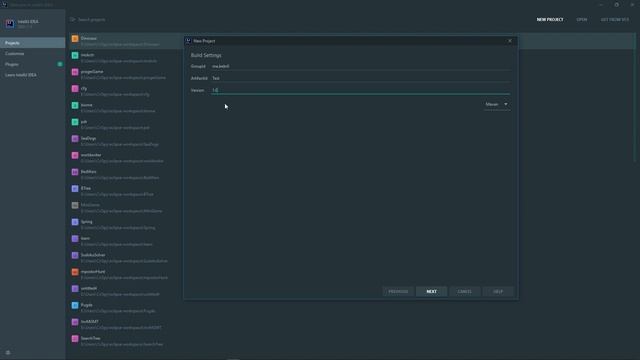The height and width of the screenshot is (360, 640).
Task: Click the HELP button
Action: pyautogui.click(x=498, y=291)
